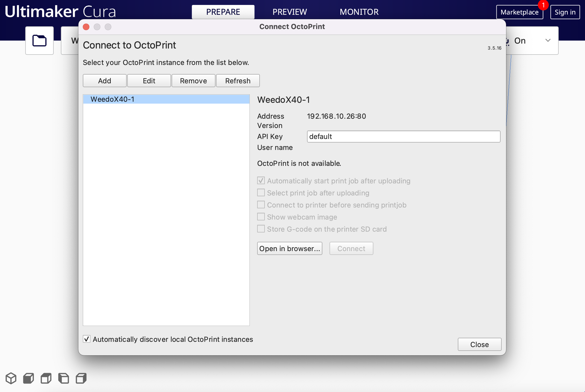The image size is (585, 392).
Task: Switch to right side view cube icon
Action: (81, 378)
